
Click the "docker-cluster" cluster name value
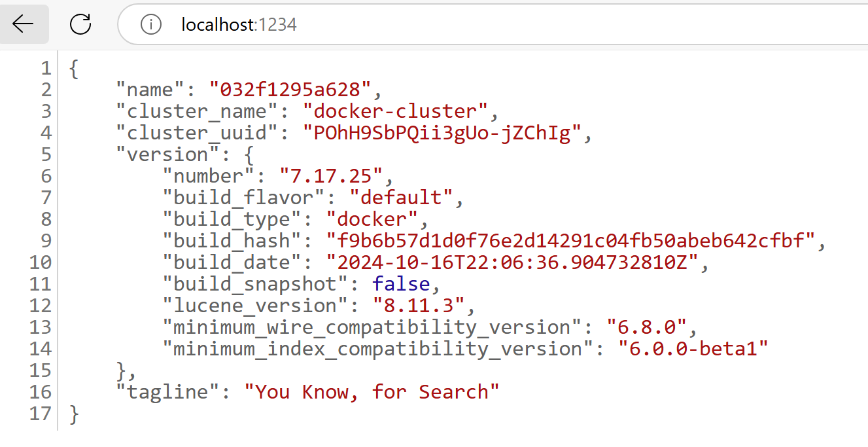coord(394,111)
